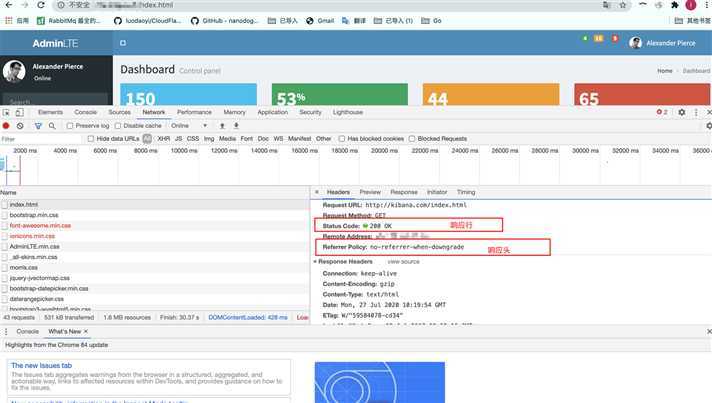
Task: Open the Performance panel tab
Action: (194, 112)
